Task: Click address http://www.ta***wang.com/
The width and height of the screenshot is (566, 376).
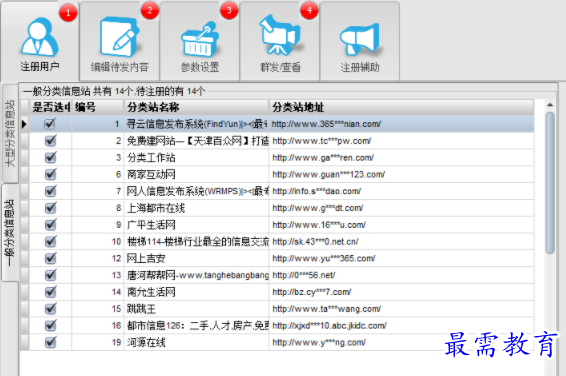Action: 327,309
